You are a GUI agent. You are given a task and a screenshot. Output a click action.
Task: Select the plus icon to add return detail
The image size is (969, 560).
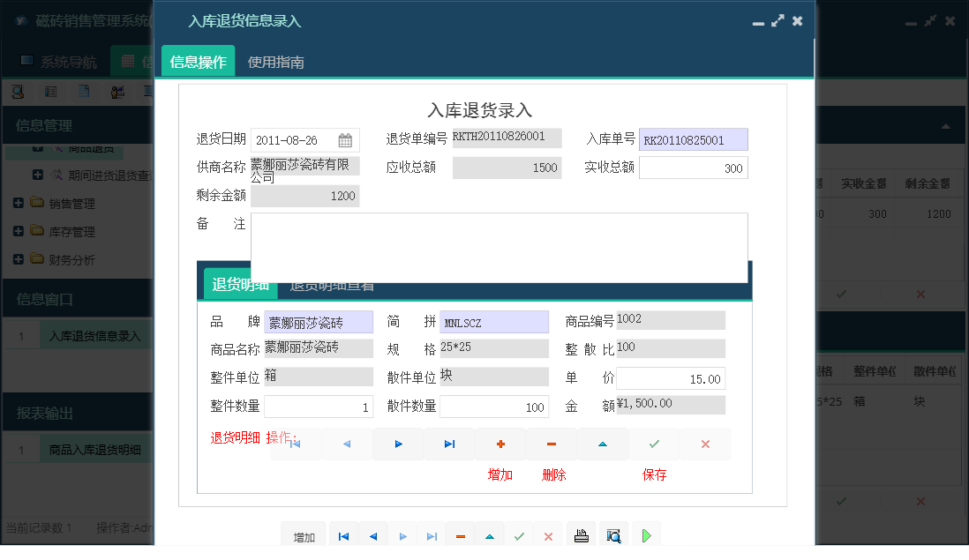click(x=501, y=444)
